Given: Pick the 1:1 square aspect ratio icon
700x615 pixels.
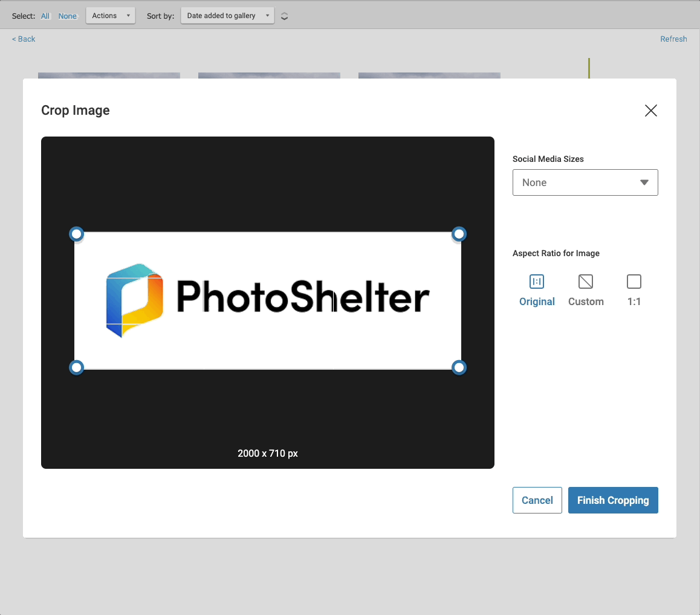Looking at the screenshot, I should tap(634, 282).
